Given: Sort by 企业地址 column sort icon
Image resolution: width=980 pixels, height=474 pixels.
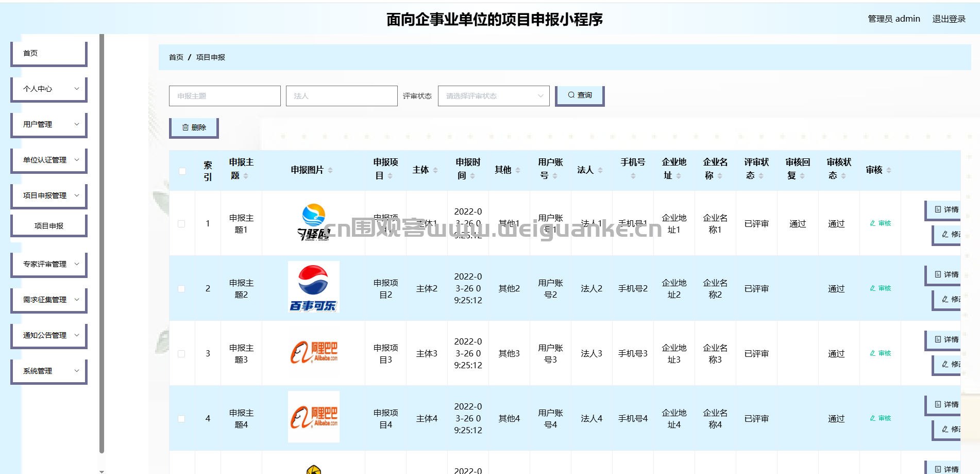Looking at the screenshot, I should pyautogui.click(x=679, y=176).
